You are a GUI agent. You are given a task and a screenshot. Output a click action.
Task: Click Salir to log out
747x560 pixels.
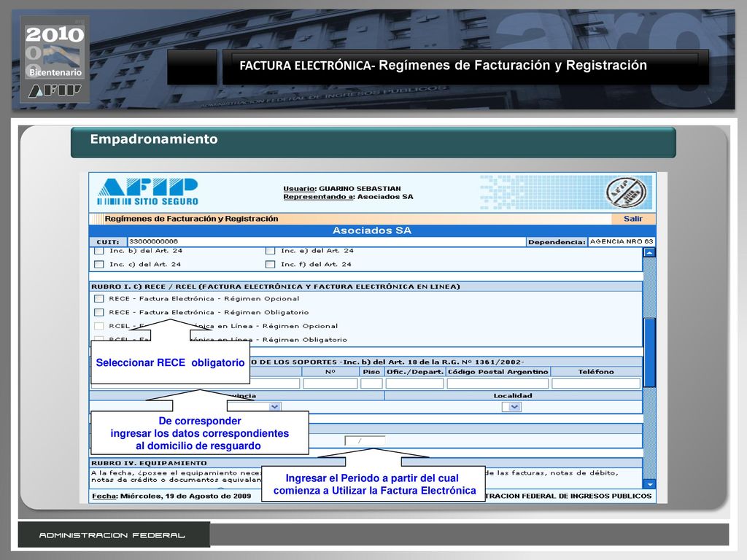pos(632,219)
